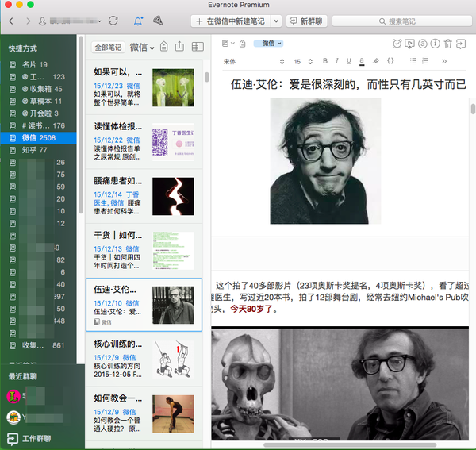The width and height of the screenshot is (476, 450).
Task: Select @收集箱 45 shortcut
Action: tap(39, 89)
